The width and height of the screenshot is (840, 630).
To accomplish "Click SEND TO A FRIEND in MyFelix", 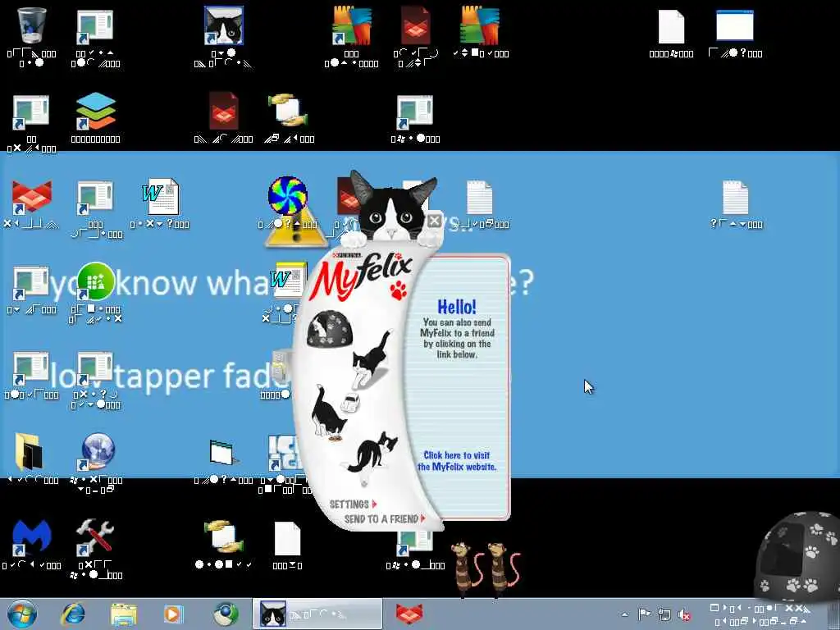I will coord(385,518).
